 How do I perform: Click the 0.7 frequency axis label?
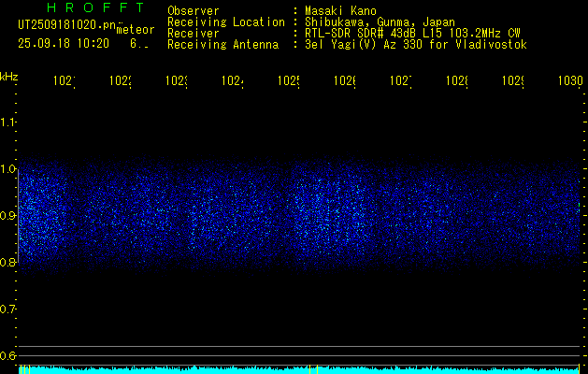click(7, 309)
